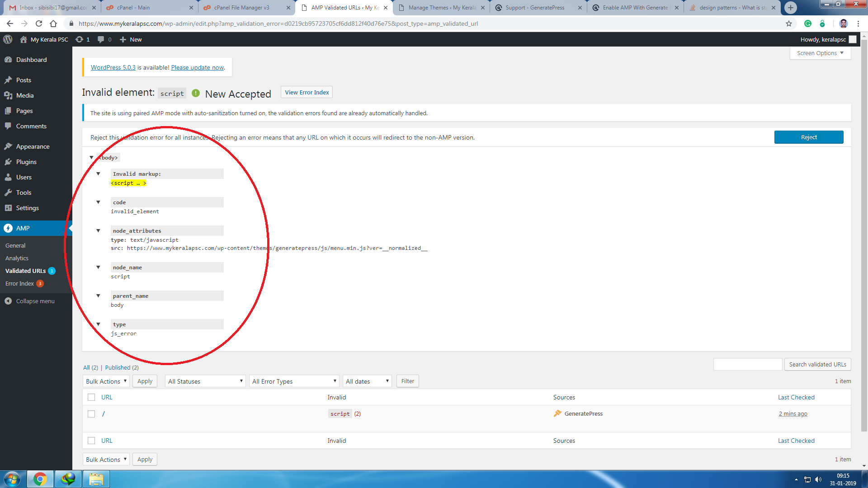Click the Plugins icon in sidebar

tap(8, 162)
